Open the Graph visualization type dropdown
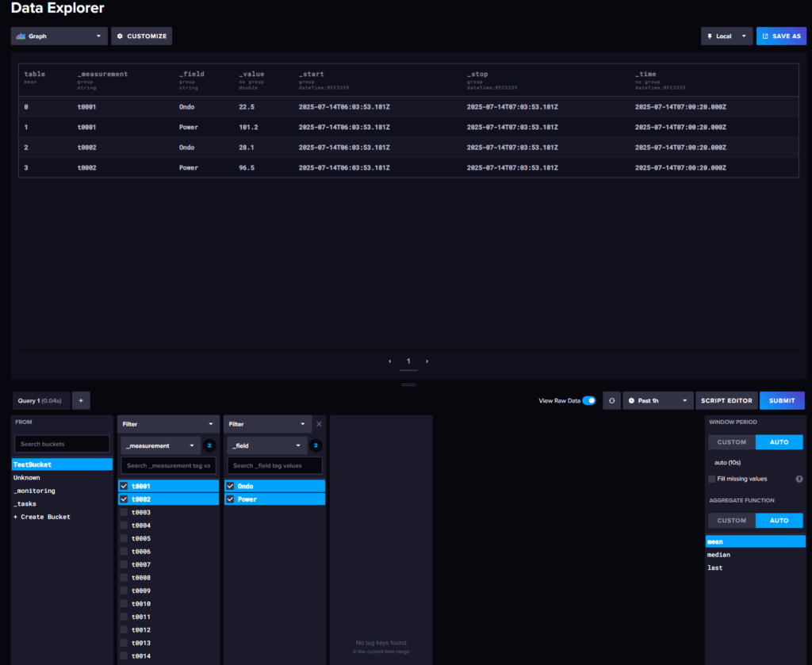The height and width of the screenshot is (665, 812). (x=59, y=36)
